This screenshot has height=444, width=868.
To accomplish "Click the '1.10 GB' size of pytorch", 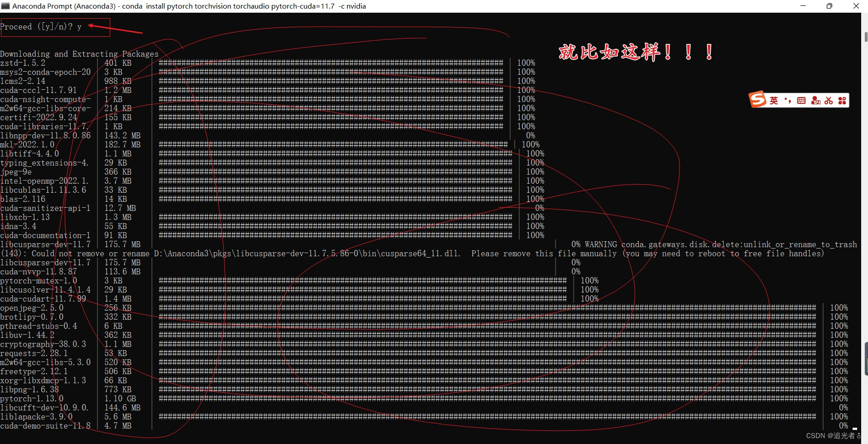I will click(120, 399).
